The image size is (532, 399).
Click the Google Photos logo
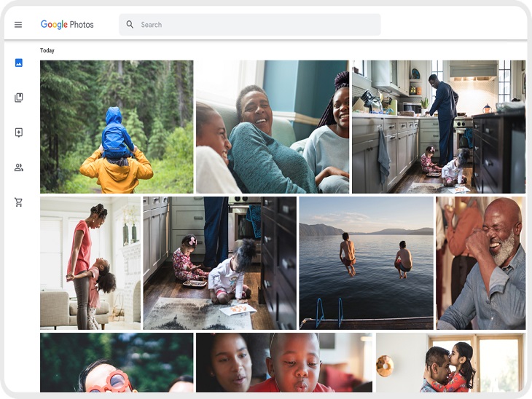67,25
